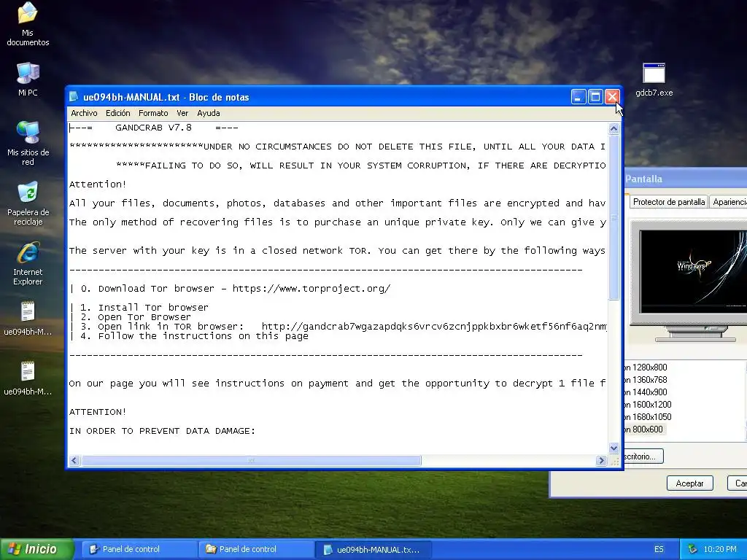Click the Notepad title bar document icon
The height and width of the screenshot is (560, 747).
(74, 97)
